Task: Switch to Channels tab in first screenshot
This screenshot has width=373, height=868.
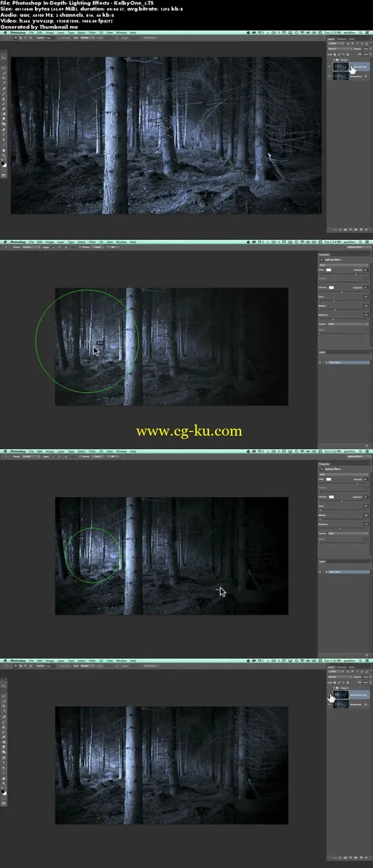Action: [342, 39]
